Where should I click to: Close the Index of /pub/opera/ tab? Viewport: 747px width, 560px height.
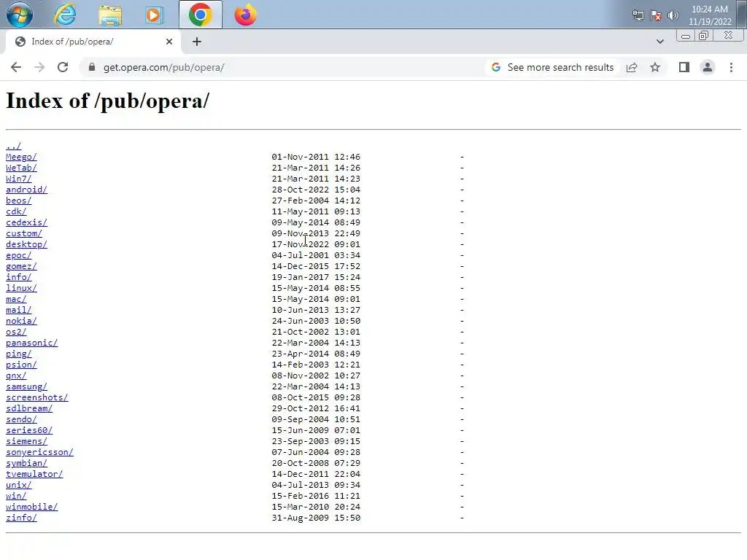(x=169, y=42)
